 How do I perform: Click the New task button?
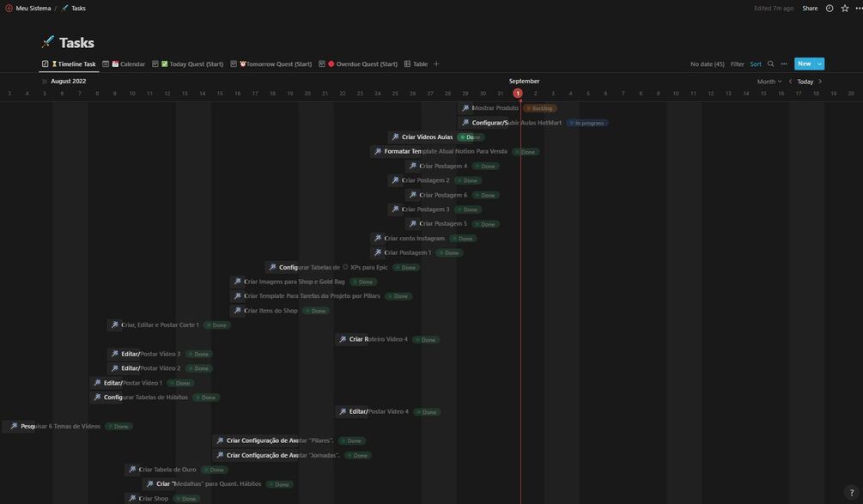[x=804, y=64]
